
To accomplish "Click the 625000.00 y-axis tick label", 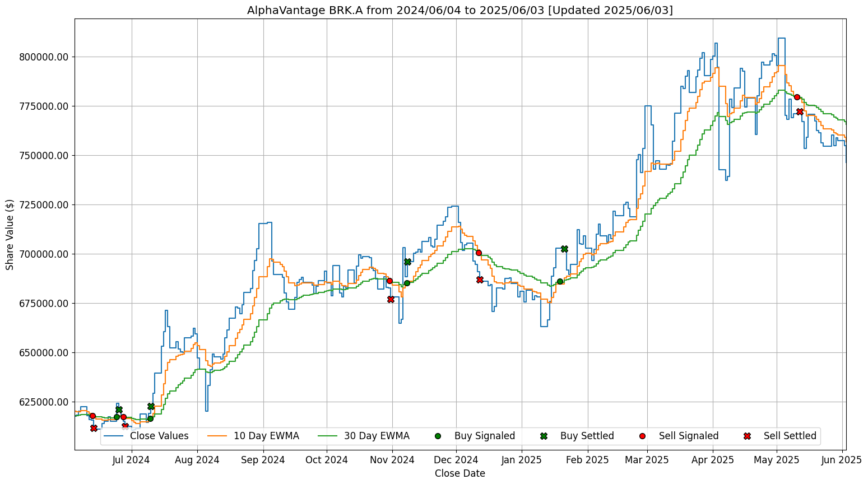I will [x=44, y=402].
